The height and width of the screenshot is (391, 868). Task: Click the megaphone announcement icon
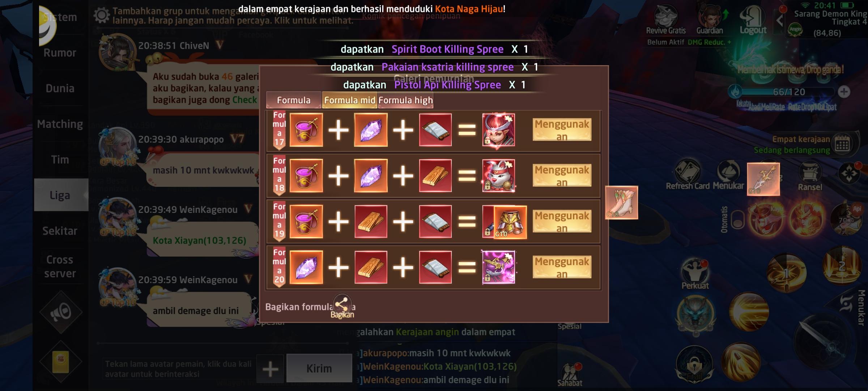tap(60, 312)
